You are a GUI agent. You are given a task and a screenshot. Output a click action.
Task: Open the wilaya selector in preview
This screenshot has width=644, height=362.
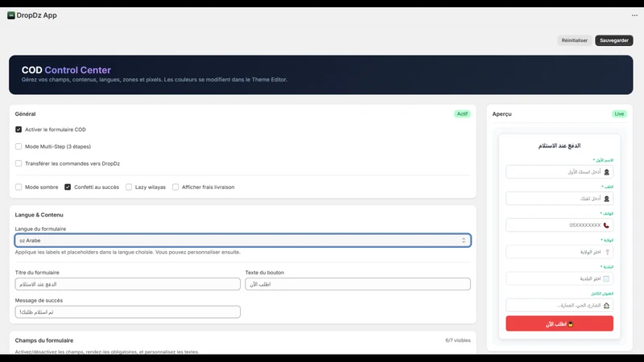point(559,252)
